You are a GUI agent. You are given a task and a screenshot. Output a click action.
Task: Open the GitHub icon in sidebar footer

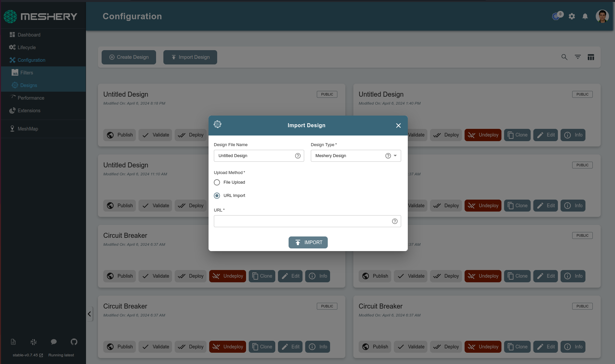[74, 342]
